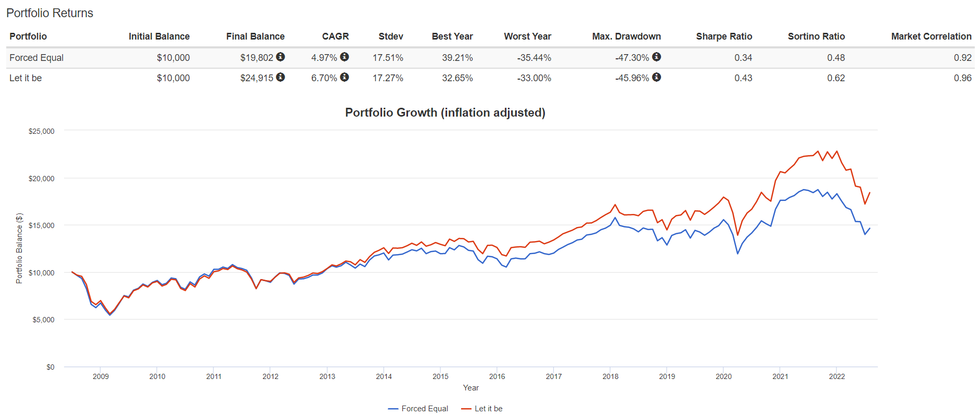Click the Market Correlation column header
Image resolution: width=980 pixels, height=417 pixels.
point(931,36)
